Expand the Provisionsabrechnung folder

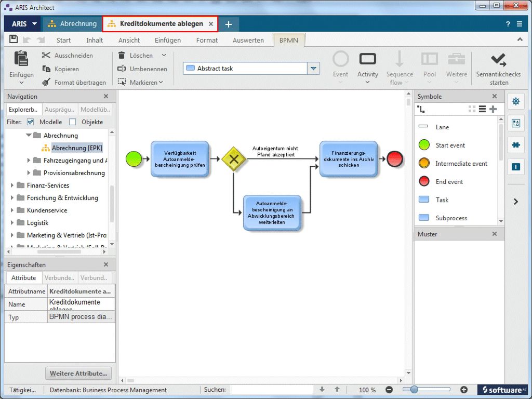point(29,172)
